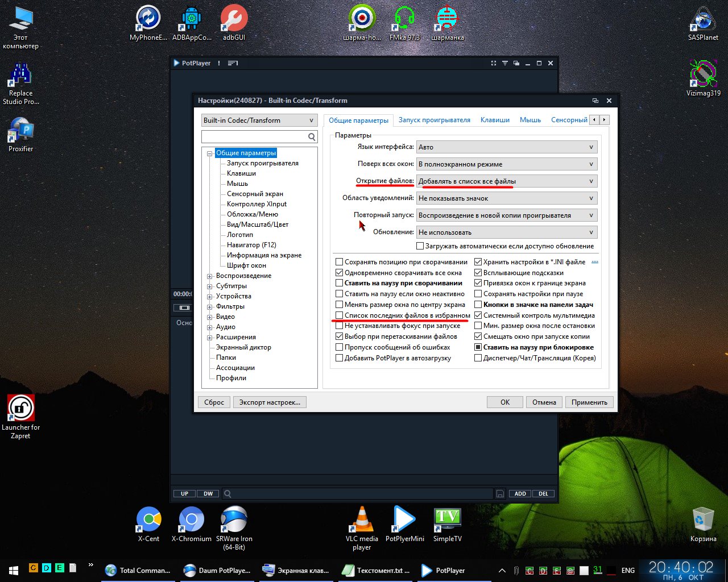This screenshot has width=728, height=582.
Task: Click inside the settings search field
Action: pos(254,137)
